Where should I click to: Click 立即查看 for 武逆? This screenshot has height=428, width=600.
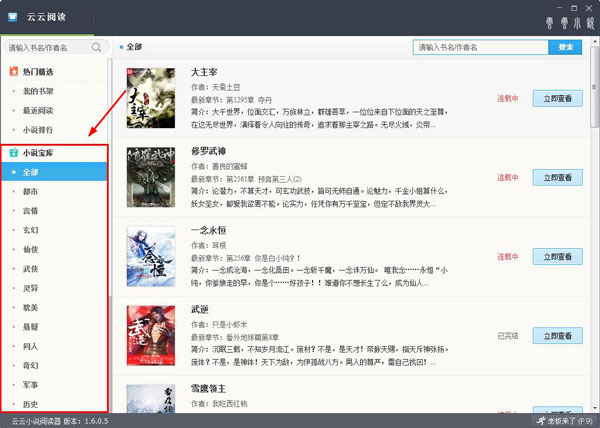pos(558,336)
